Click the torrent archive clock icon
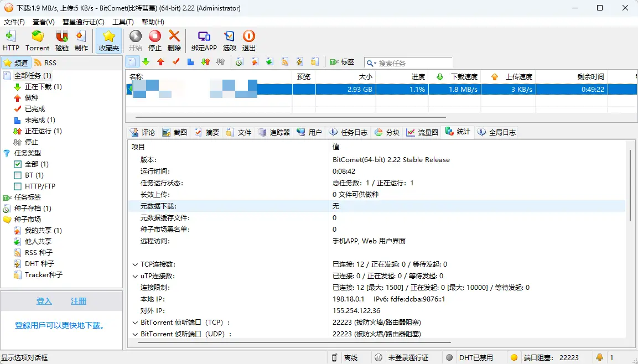Viewport: 638px width, 364px height. point(240,62)
